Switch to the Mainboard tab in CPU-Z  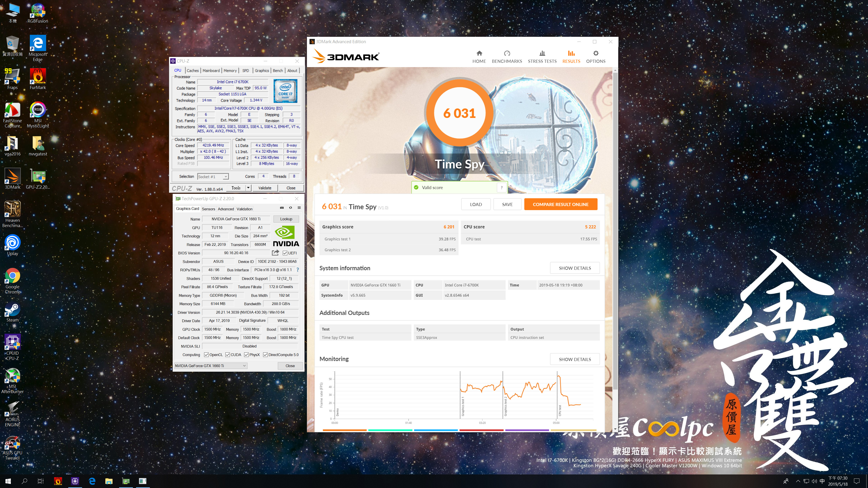tap(211, 70)
